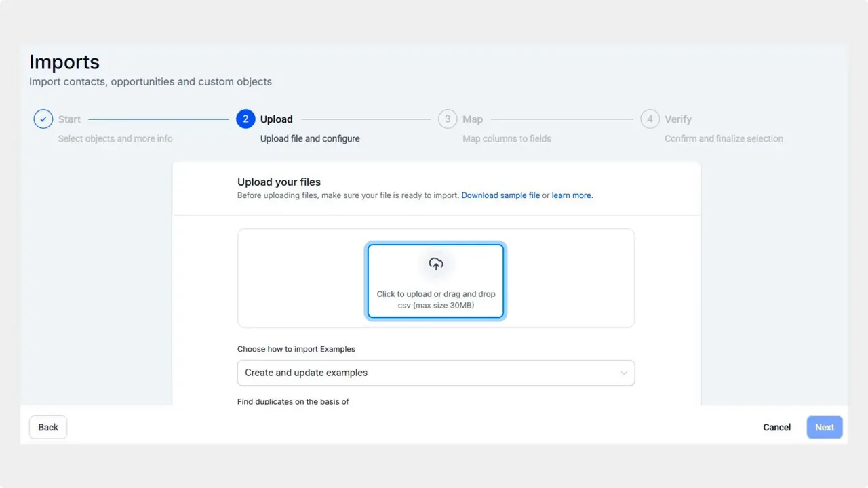Viewport: 868px width, 488px height.
Task: Open the Download sample file link
Action: 500,195
